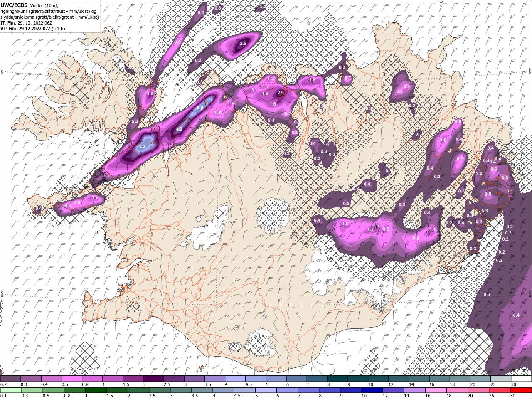Click lower lilac swatch between 14 and 16
Viewport: 532px width, 399px height.
(x=415, y=390)
